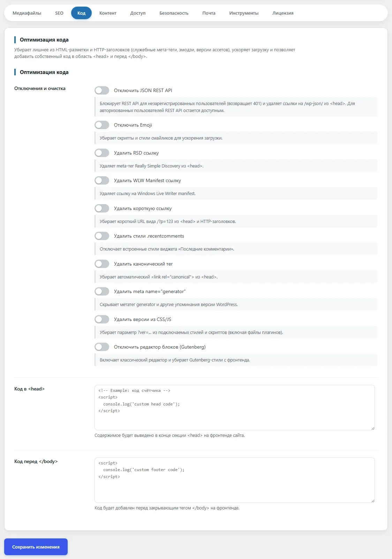Viewport: 392px width, 559px height.
Task: Enable Удалить WLW Manifest ссылку toggle
Action: point(102,180)
